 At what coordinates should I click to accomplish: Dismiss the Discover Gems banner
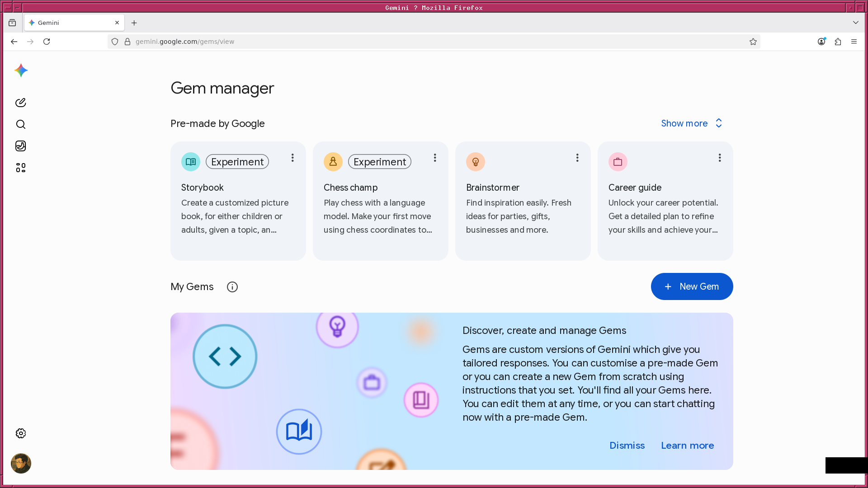(627, 446)
